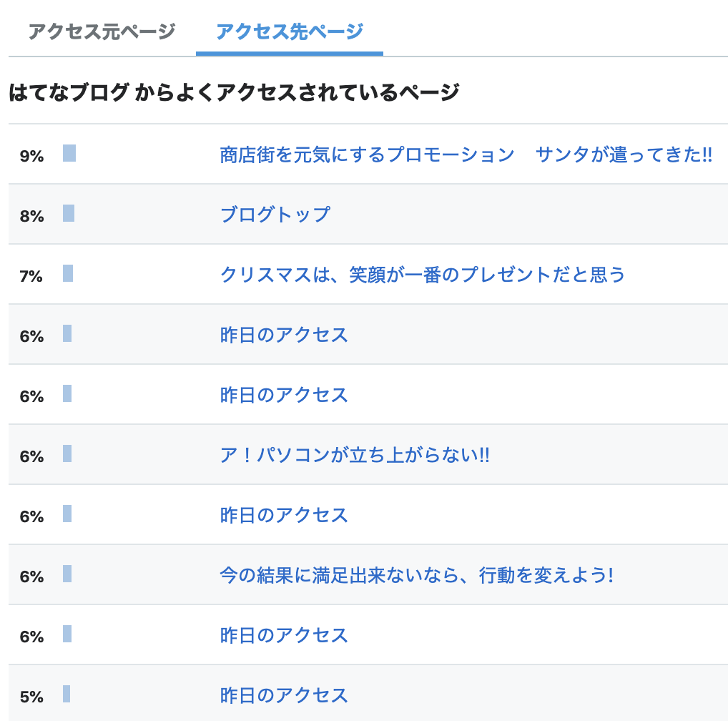Click 昨日のアクセス link directly below the クリスマス article
The width and height of the screenshot is (728, 721).
[x=284, y=335]
